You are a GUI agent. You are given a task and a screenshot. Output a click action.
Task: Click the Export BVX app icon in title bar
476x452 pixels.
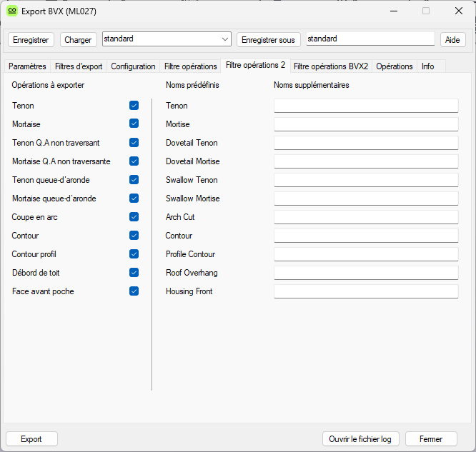12,11
